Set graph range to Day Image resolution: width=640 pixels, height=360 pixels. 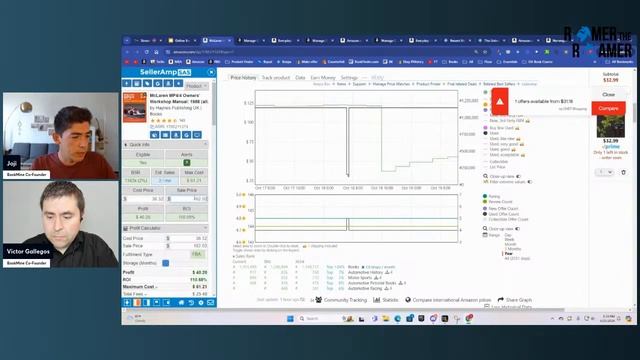(508, 235)
